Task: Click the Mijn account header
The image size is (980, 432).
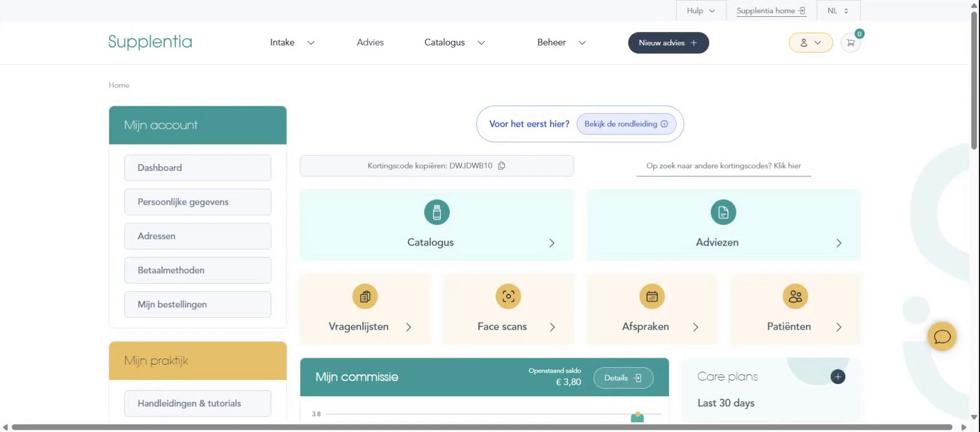Action: (198, 125)
